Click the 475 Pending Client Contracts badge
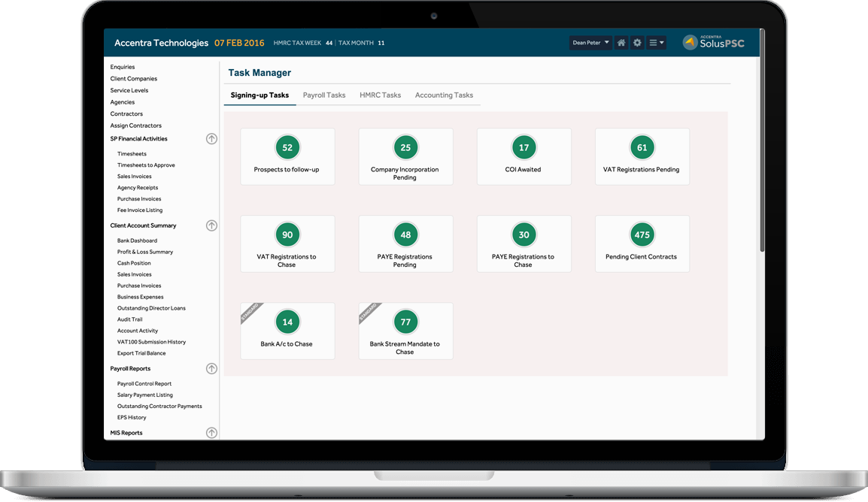 (642, 234)
